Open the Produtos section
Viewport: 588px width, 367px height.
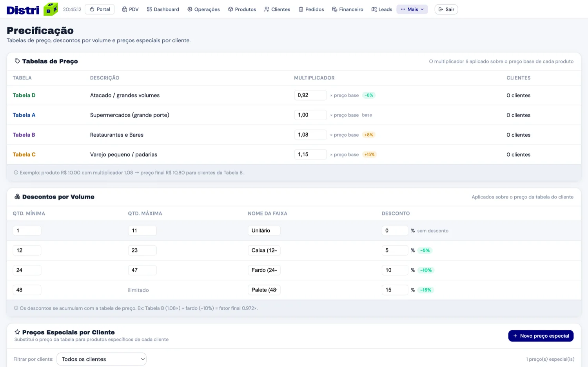pyautogui.click(x=242, y=9)
